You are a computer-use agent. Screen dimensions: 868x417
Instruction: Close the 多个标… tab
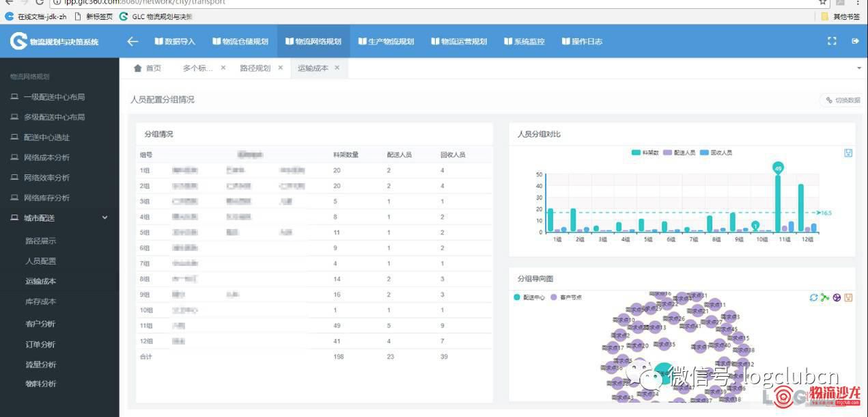click(x=223, y=68)
